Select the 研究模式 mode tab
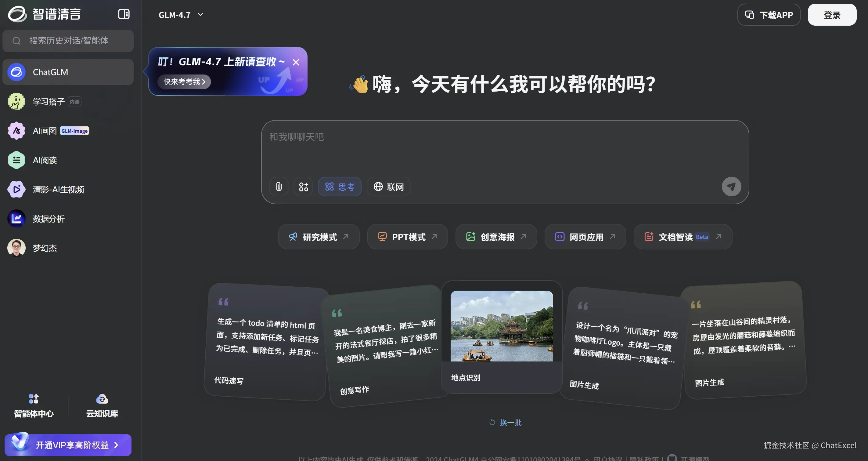 tap(319, 237)
